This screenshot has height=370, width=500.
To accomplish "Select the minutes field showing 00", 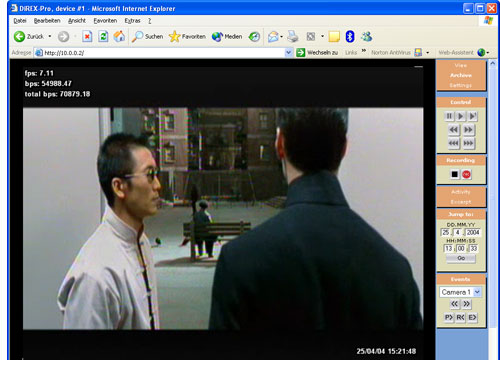I will [x=461, y=248].
